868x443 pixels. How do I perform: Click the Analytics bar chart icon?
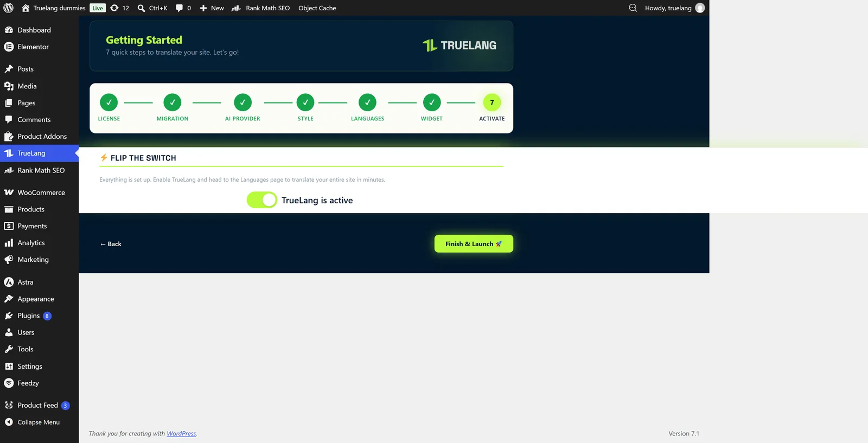(9, 243)
